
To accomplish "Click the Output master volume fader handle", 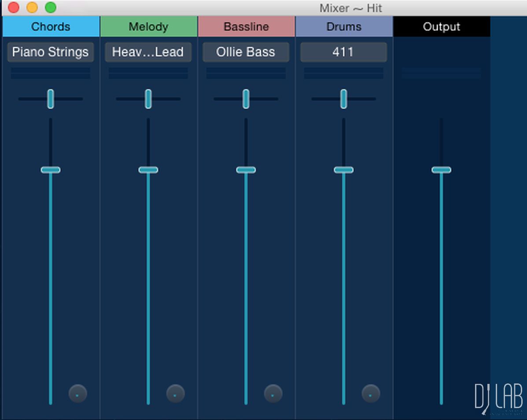I will click(441, 170).
